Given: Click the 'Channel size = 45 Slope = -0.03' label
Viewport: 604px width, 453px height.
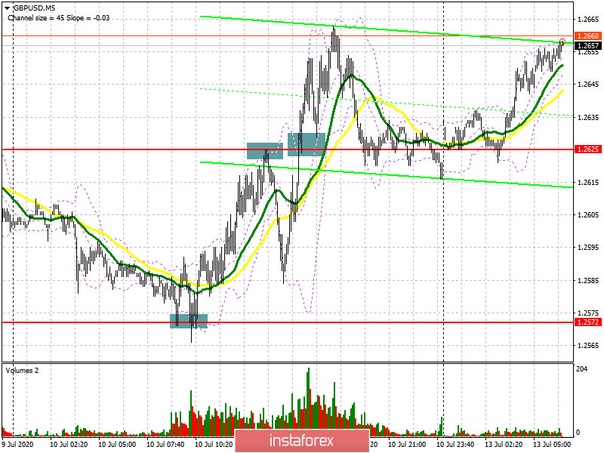Looking at the screenshot, I should (59, 18).
